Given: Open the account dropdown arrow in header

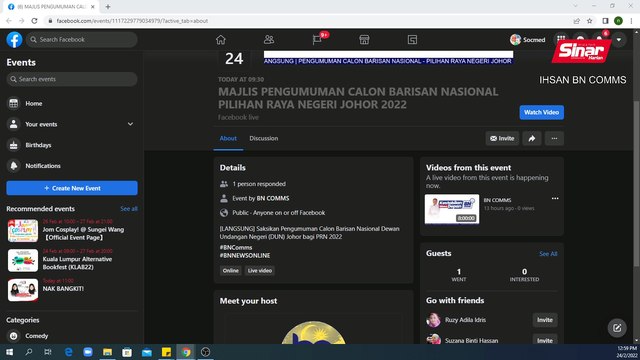Looking at the screenshot, I should pos(619,40).
